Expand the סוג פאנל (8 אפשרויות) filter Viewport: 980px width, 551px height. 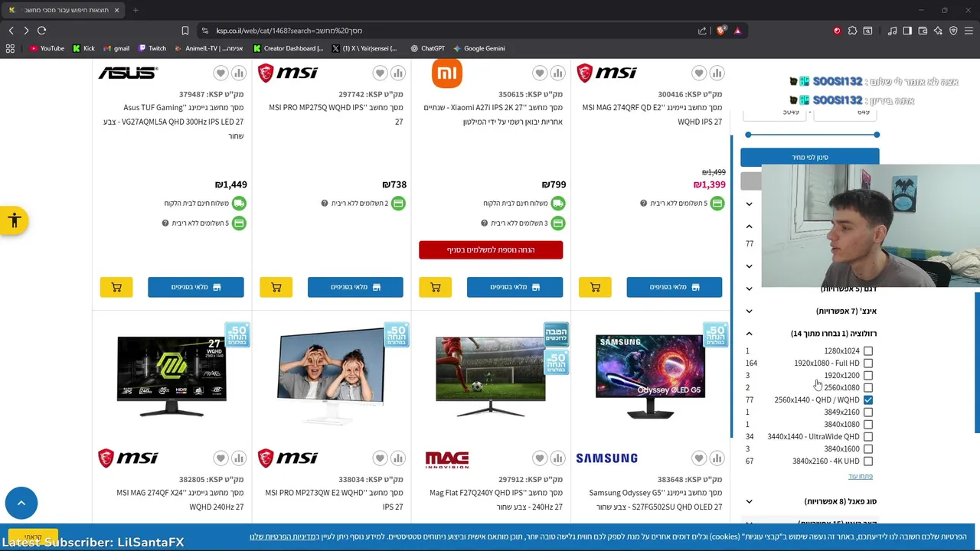tap(810, 501)
